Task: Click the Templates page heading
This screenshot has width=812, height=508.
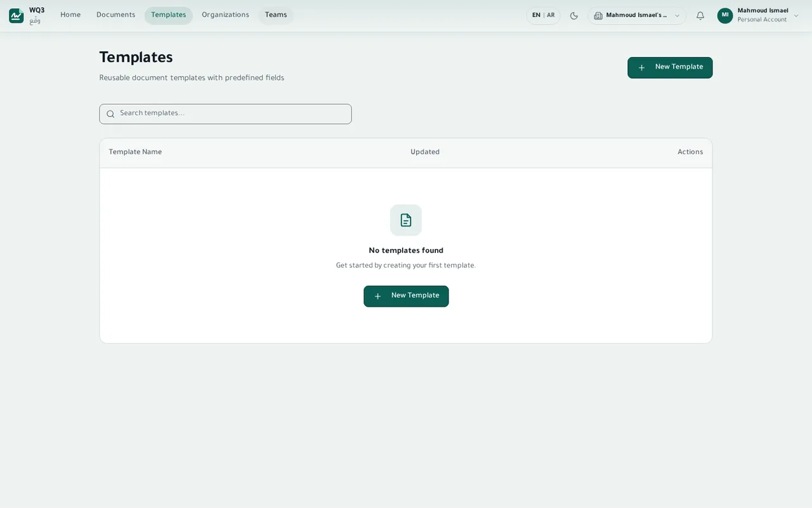Action: (x=136, y=58)
